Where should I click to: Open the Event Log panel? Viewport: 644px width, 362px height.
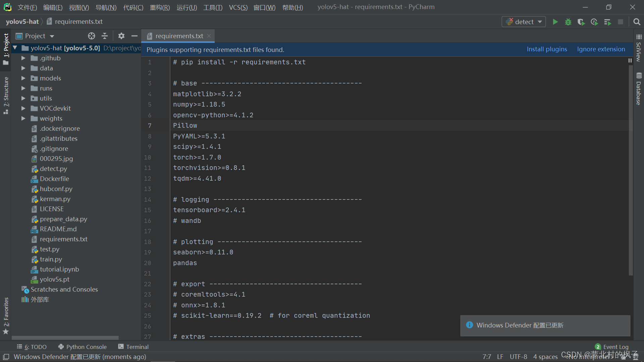pos(611,347)
